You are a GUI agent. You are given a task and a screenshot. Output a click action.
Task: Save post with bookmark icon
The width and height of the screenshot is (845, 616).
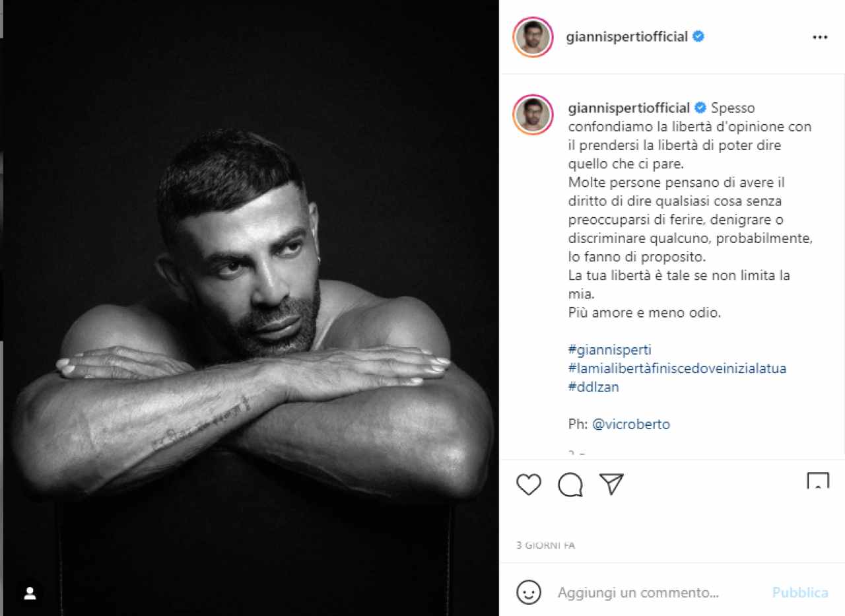point(818,481)
